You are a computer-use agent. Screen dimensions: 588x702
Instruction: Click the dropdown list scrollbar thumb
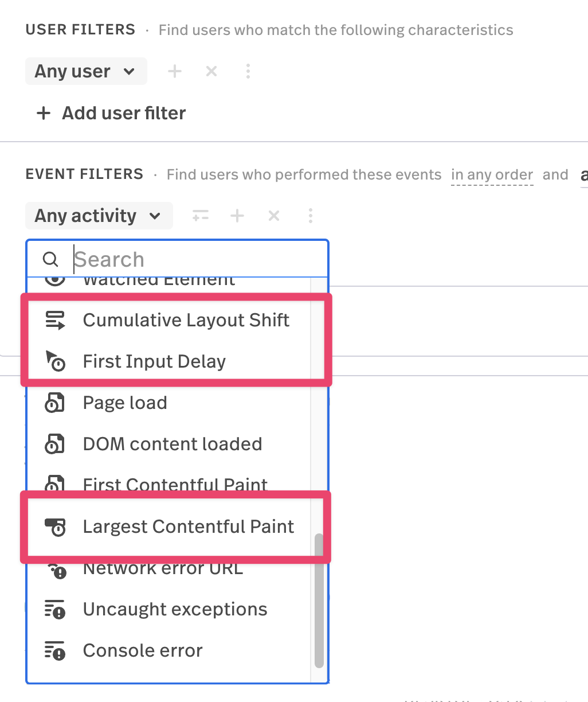coord(319,600)
